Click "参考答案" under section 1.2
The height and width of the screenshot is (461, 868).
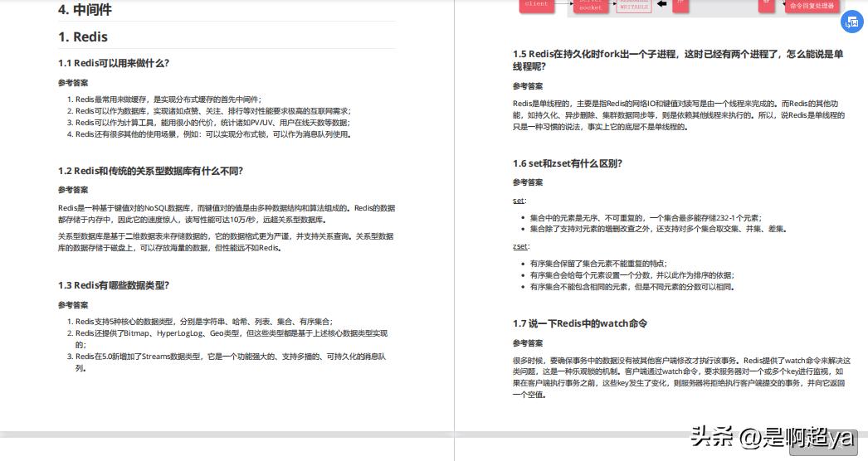point(73,190)
